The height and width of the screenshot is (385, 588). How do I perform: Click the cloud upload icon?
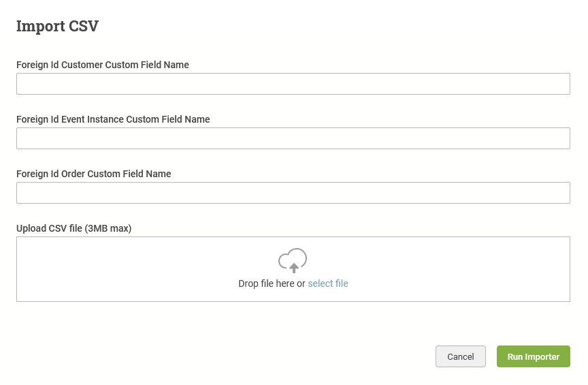(293, 260)
